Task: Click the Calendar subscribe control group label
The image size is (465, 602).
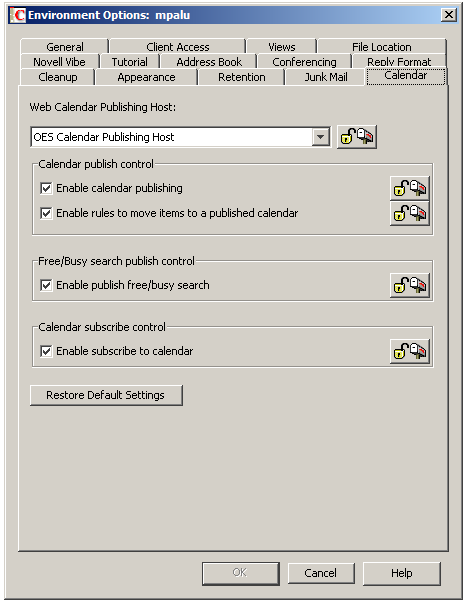Action: click(102, 327)
